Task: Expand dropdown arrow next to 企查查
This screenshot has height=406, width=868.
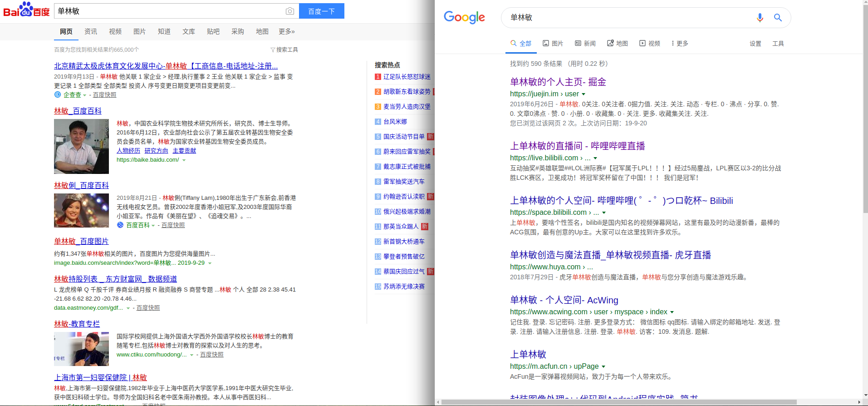Action: pos(85,95)
